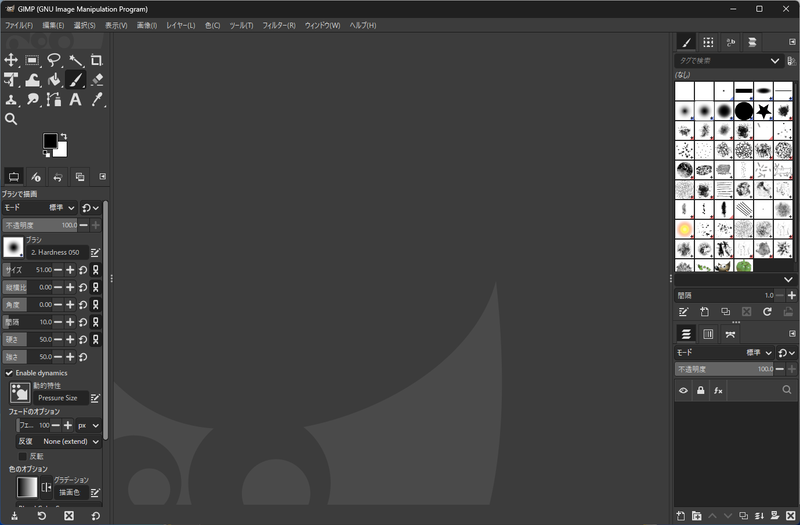The width and height of the screenshot is (800, 525).
Task: Toggle link size to brush default
Action: pos(95,270)
